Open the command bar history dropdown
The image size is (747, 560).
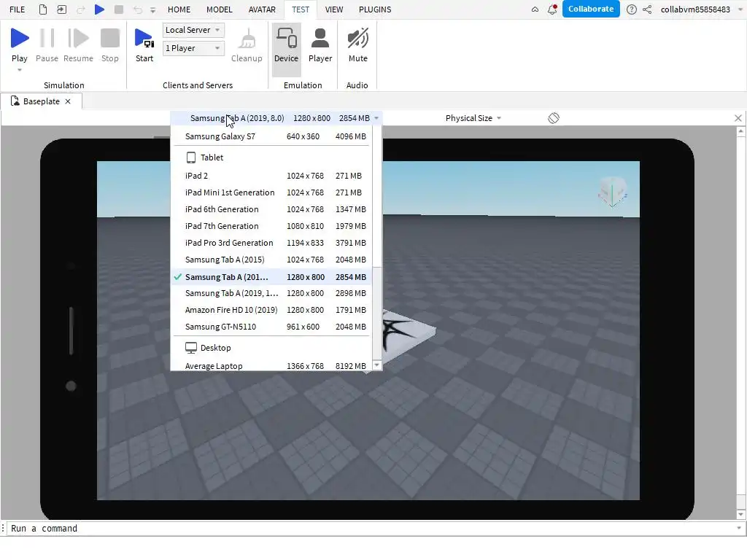(x=739, y=528)
